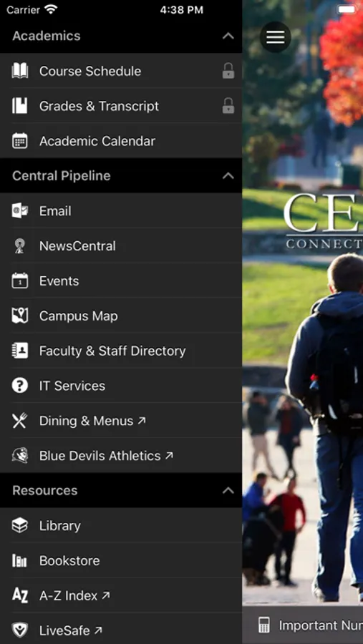Open Grades & Transcript
This screenshot has width=363, height=644.
tap(121, 106)
